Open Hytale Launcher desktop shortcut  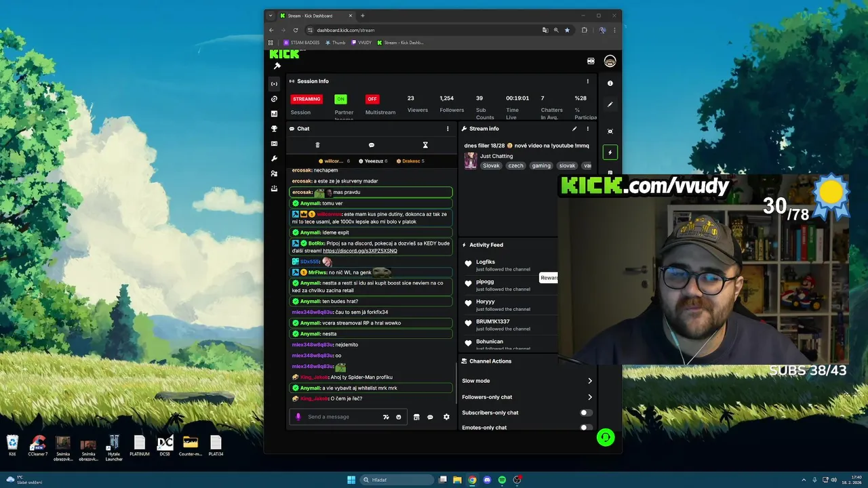pyautogui.click(x=114, y=447)
